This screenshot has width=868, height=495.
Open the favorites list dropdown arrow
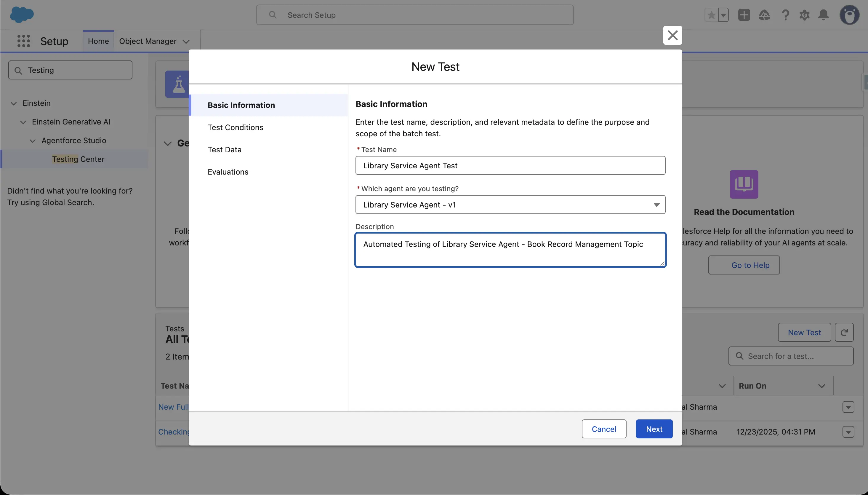point(723,15)
